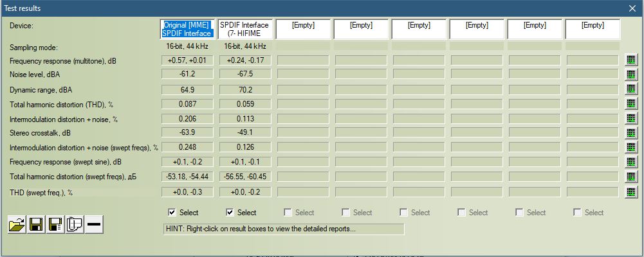
Task: Toggle the sixth column Select checkbox
Action: (462, 212)
